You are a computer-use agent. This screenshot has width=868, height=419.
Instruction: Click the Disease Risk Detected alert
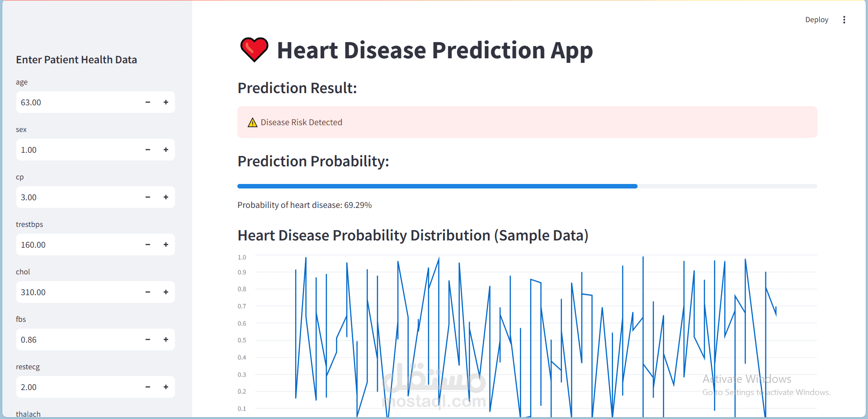[527, 122]
